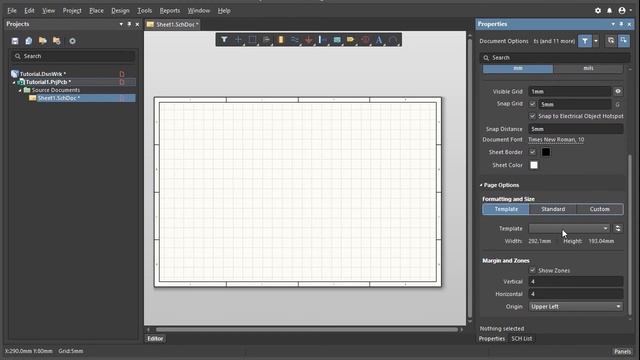The width and height of the screenshot is (640, 360).
Task: Click the selection-cursor button in Properties header
Action: tap(611, 41)
